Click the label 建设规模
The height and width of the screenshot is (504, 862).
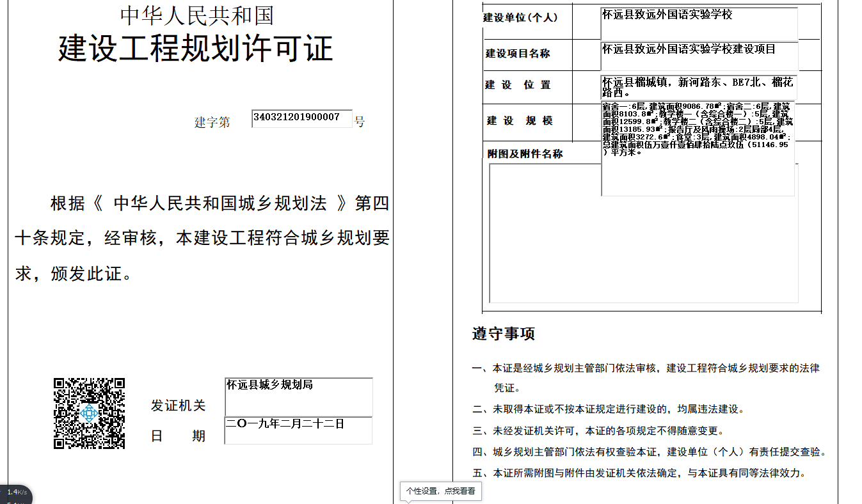point(520,121)
